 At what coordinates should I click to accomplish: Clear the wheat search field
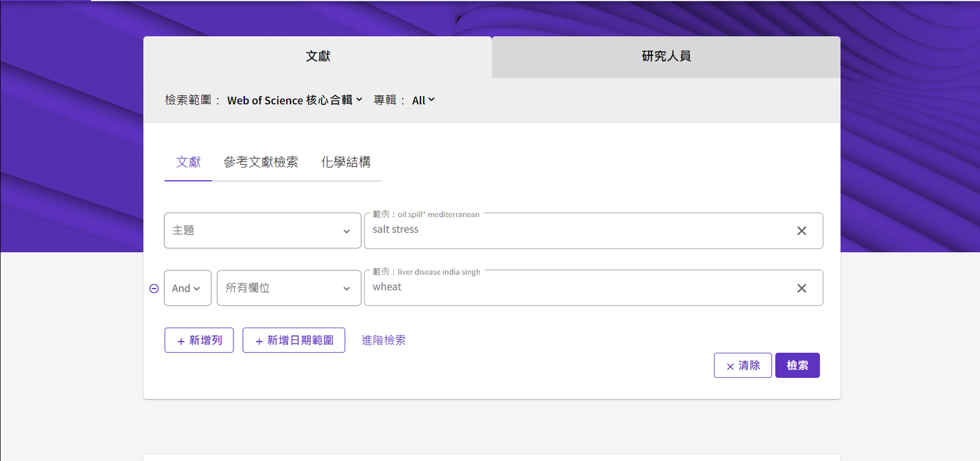tap(801, 287)
